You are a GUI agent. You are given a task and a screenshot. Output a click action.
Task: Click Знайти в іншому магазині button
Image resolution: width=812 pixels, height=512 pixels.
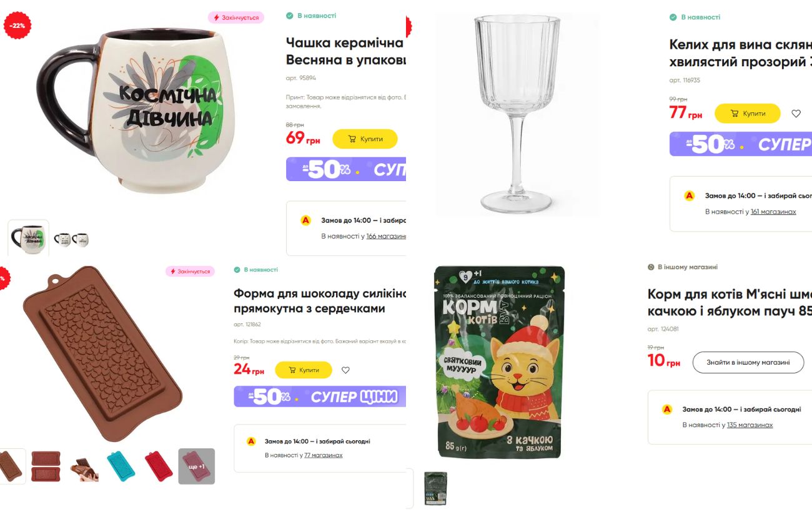[x=748, y=362]
